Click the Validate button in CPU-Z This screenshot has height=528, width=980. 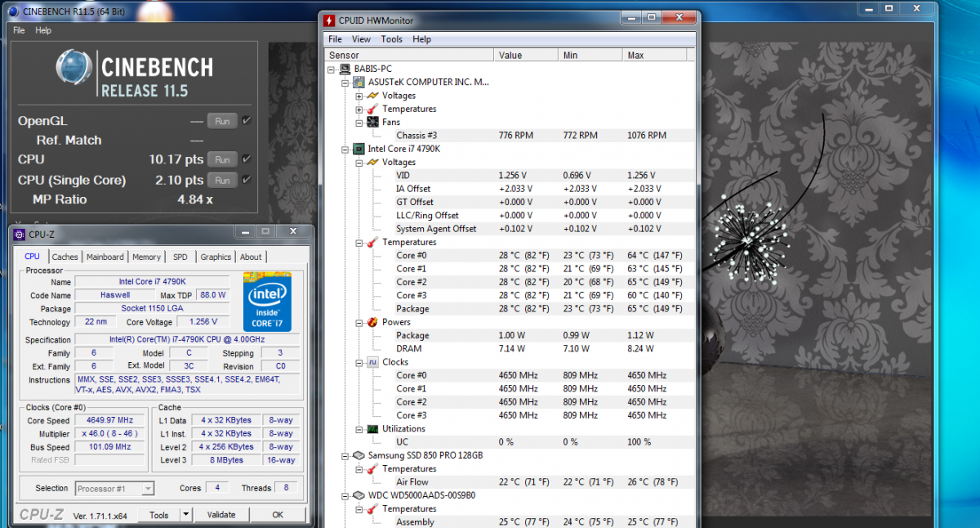(x=221, y=515)
